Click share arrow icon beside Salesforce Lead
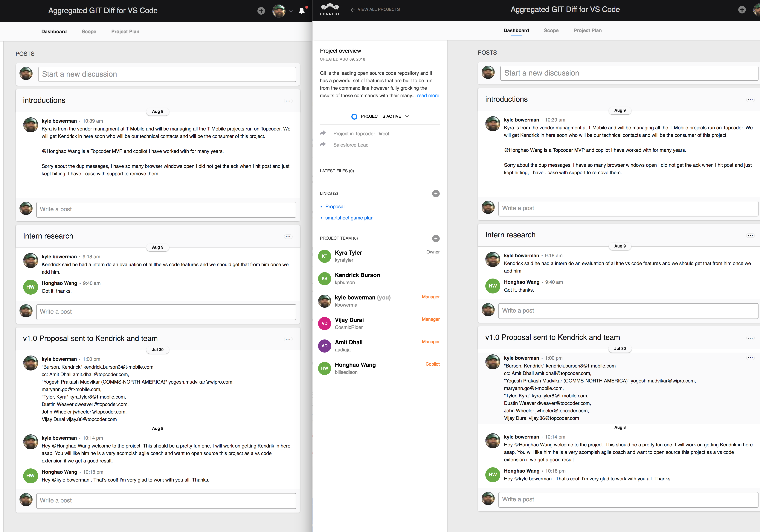This screenshot has height=532, width=760. click(323, 144)
